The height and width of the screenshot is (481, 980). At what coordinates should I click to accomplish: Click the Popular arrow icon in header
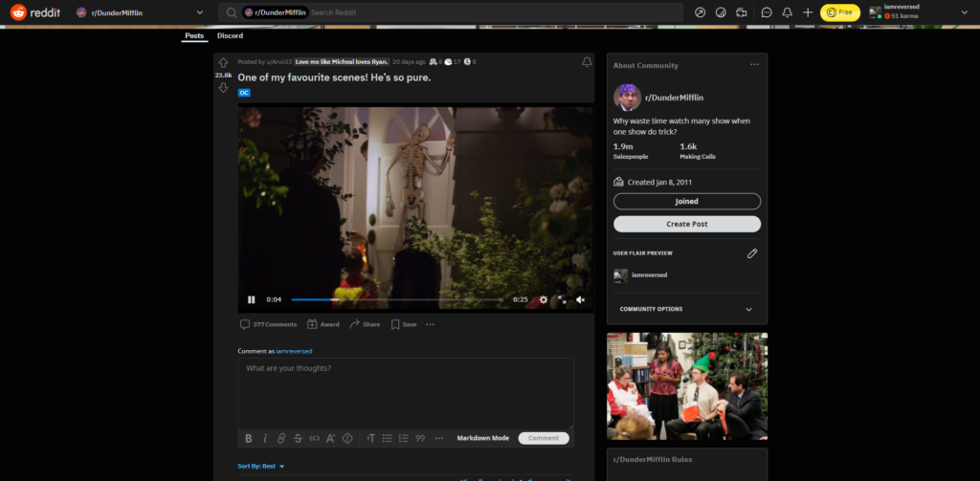pyautogui.click(x=700, y=12)
